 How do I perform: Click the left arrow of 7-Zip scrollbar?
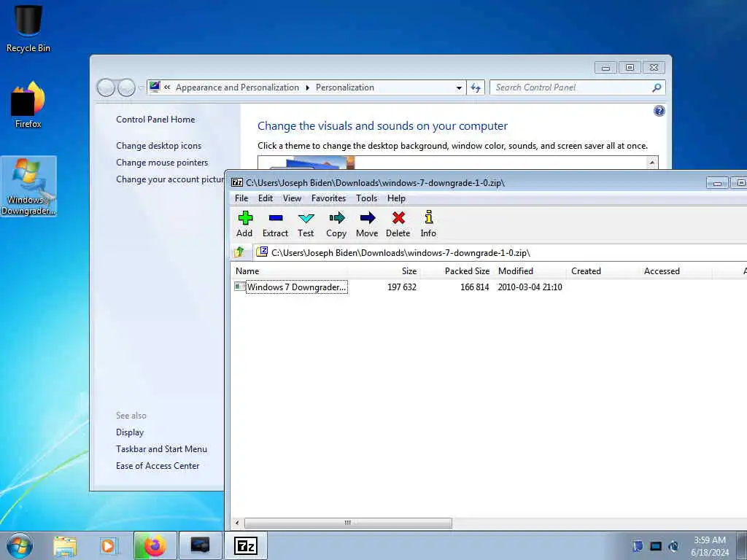(237, 523)
